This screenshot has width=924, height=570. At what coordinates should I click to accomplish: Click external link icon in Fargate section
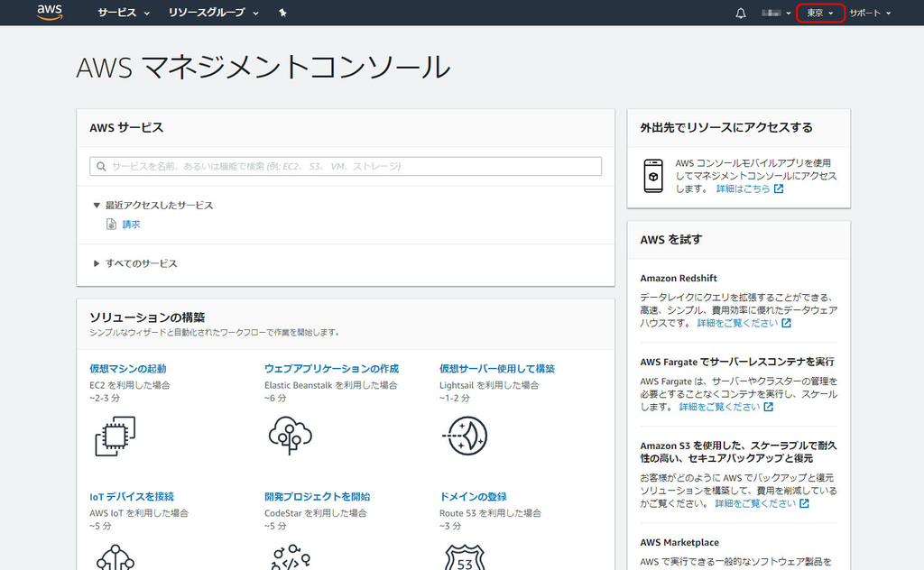pyautogui.click(x=769, y=407)
